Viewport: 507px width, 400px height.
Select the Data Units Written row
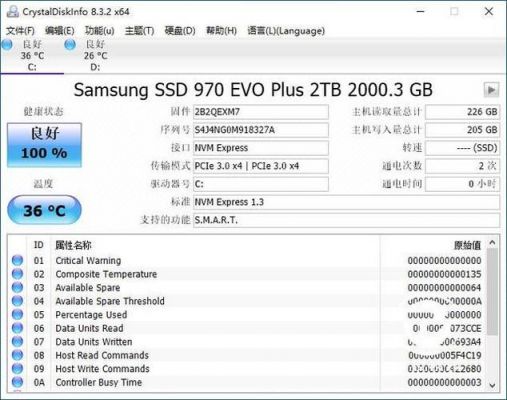(x=247, y=342)
